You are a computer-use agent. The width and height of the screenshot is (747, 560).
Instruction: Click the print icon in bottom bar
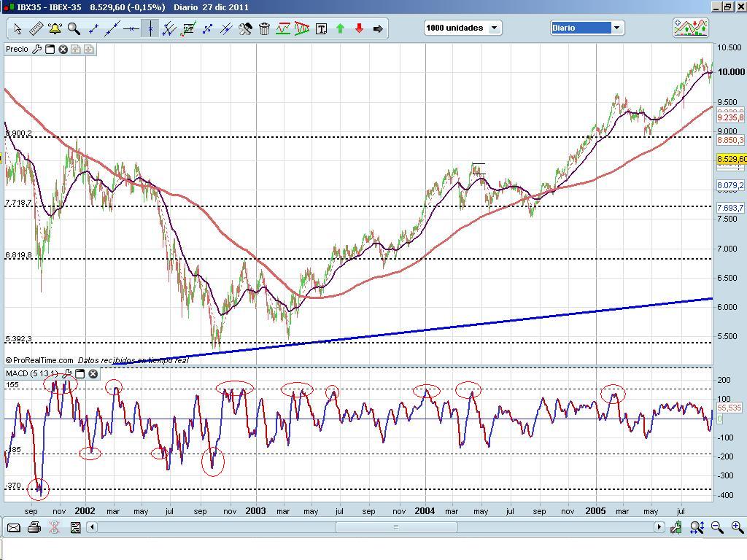[34, 527]
